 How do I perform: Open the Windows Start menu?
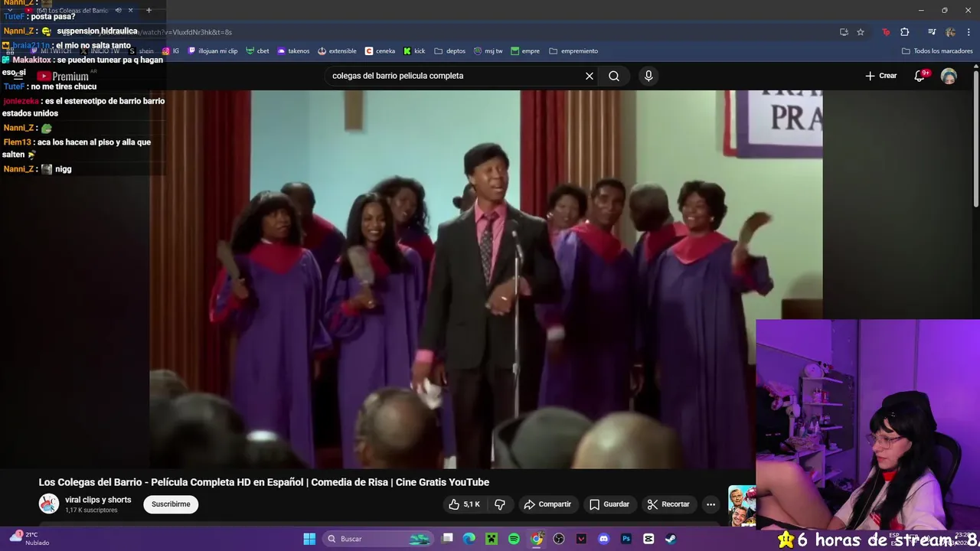[309, 539]
